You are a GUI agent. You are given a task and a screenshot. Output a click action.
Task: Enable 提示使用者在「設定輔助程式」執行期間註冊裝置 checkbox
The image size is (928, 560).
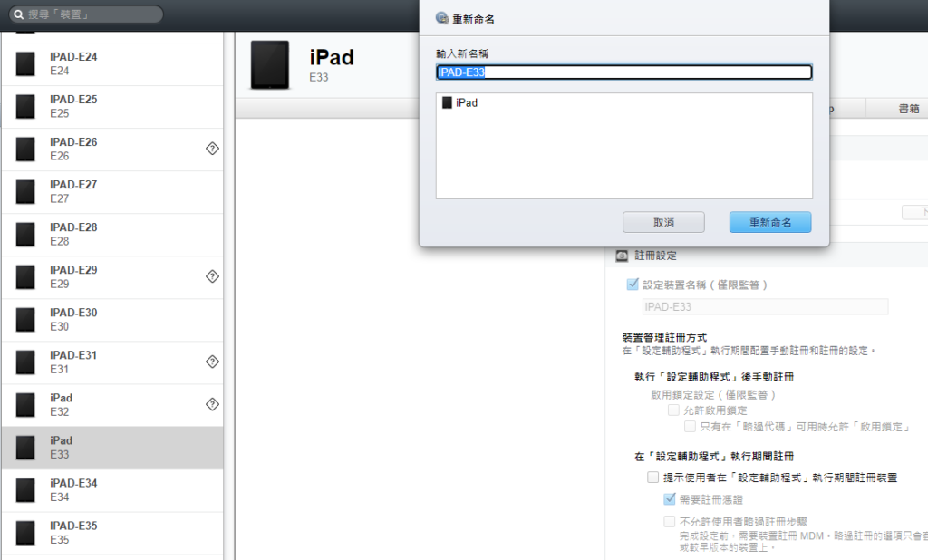point(652,478)
